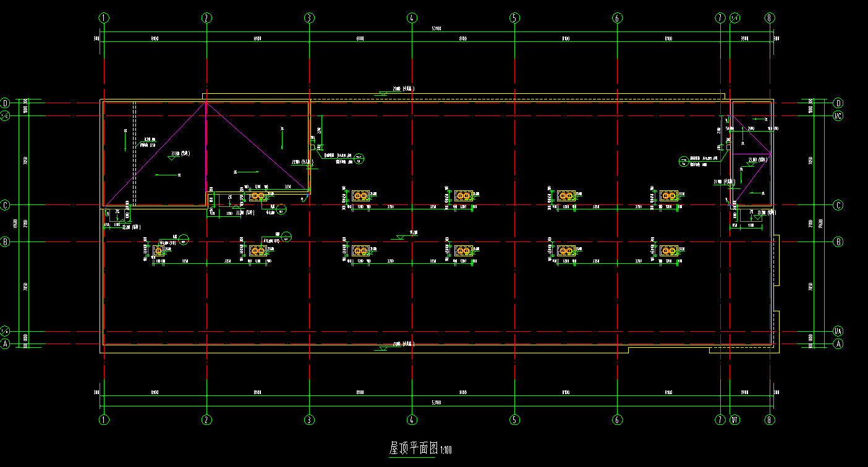Select the yellow stepped outline on right wall
This screenshot has height=467, width=868.
tap(777, 260)
